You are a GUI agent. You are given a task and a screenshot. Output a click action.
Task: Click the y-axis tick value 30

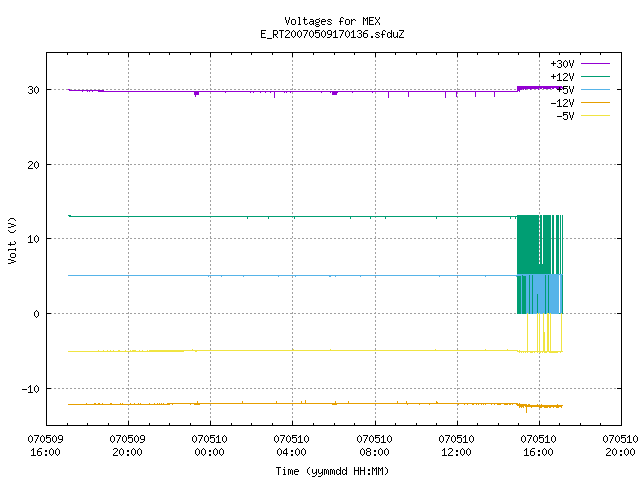[x=33, y=90]
